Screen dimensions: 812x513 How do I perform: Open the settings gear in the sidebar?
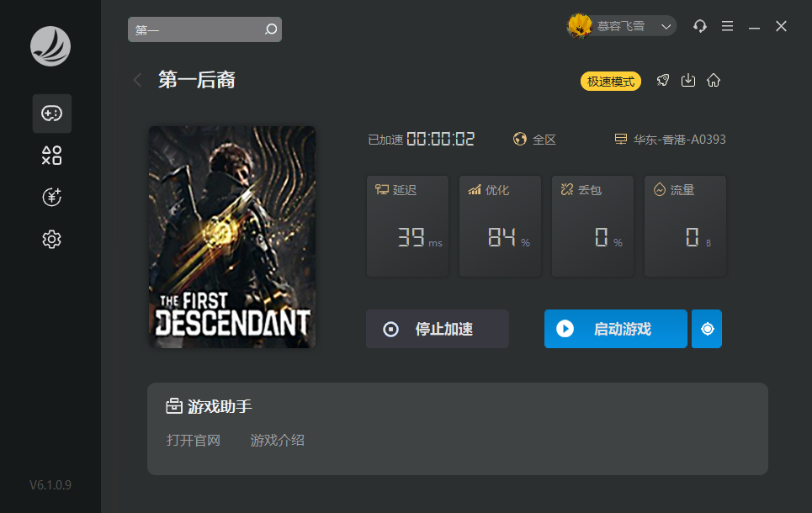tap(52, 239)
